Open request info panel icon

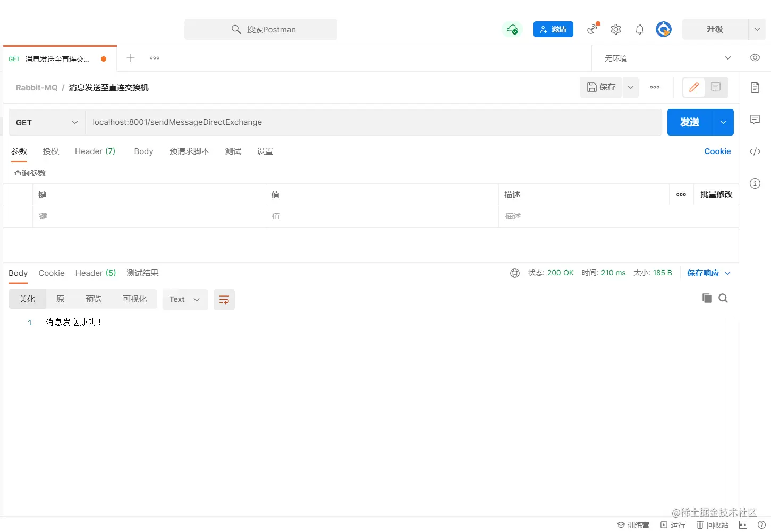pos(755,183)
